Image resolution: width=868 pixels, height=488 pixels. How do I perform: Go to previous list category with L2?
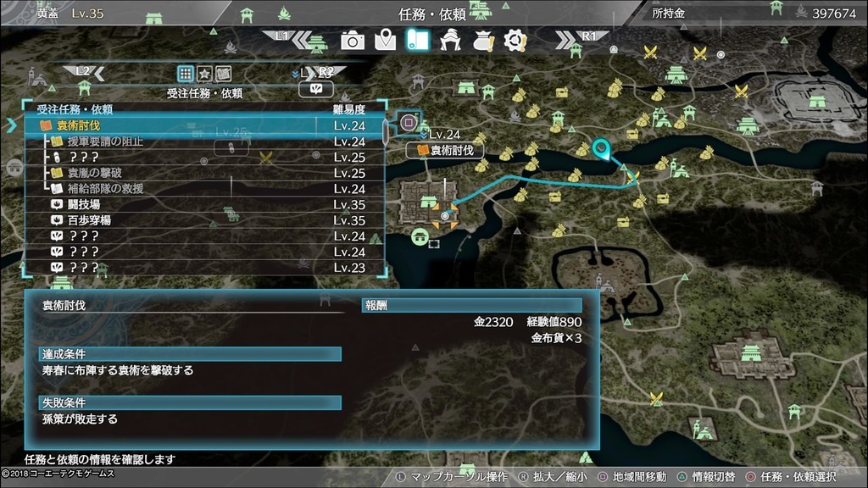[84, 73]
